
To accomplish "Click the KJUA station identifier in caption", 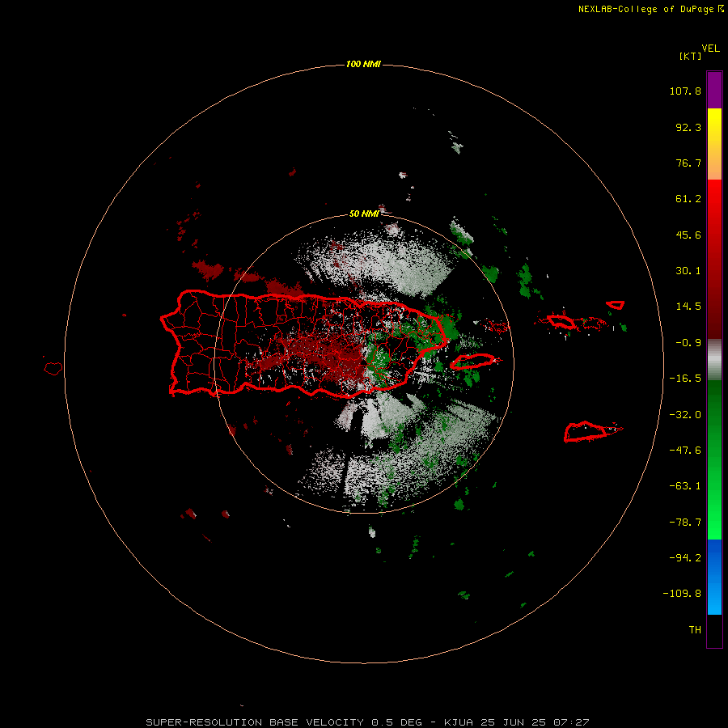I will [459, 722].
